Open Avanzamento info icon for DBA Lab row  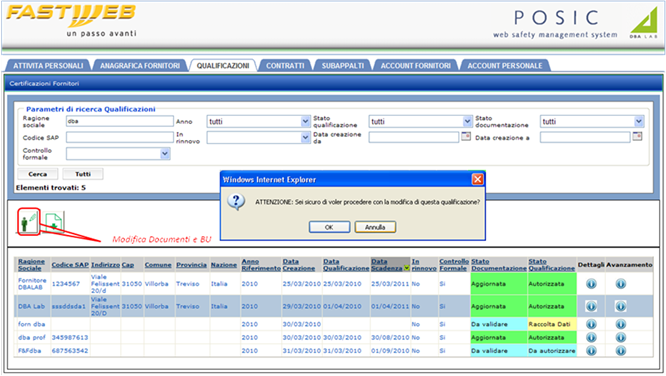coord(621,306)
